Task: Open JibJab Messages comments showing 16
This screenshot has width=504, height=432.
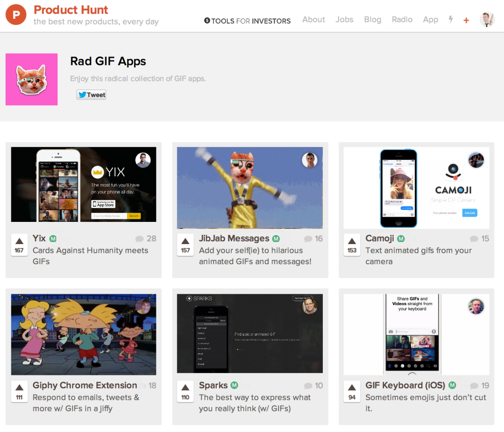Action: [314, 239]
